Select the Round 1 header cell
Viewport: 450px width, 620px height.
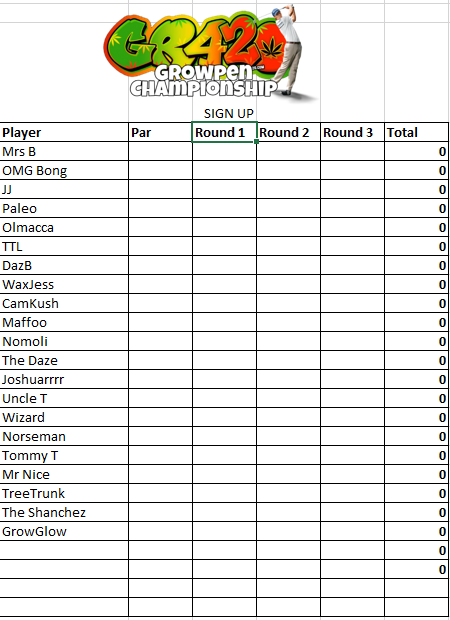point(224,132)
